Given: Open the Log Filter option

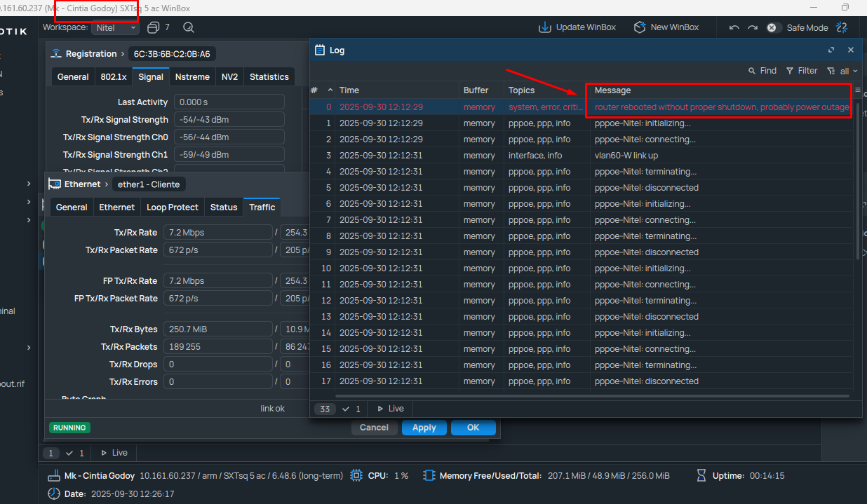Looking at the screenshot, I should (801, 71).
